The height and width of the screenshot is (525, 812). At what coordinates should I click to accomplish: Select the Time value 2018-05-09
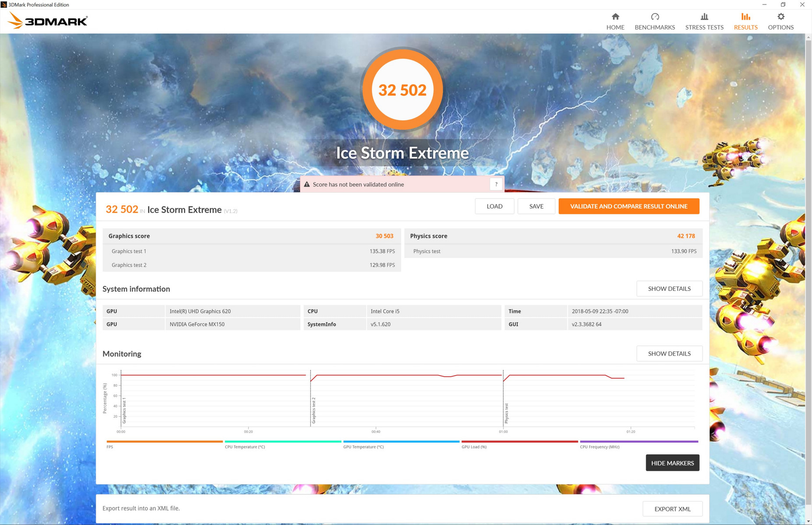[x=600, y=311]
